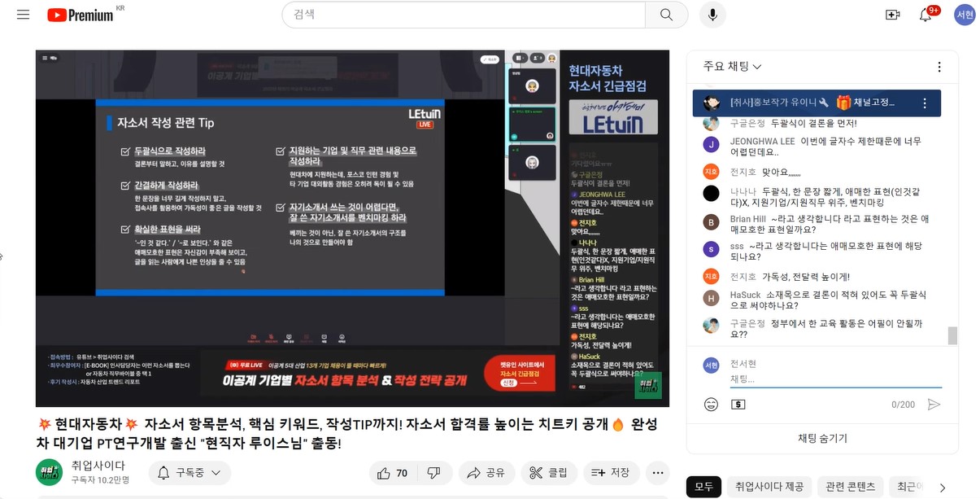Open the more actions ellipsis below video
The image size is (980, 499).
[657, 473]
